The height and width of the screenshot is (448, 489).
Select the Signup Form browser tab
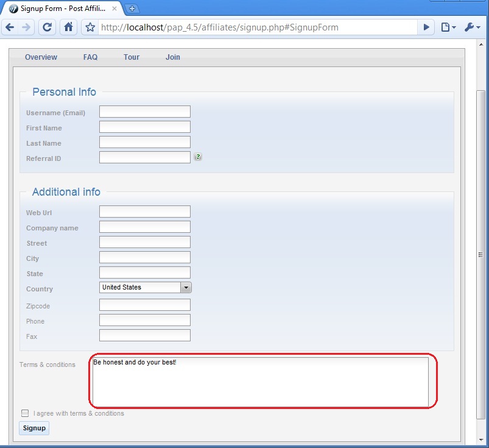click(x=62, y=9)
